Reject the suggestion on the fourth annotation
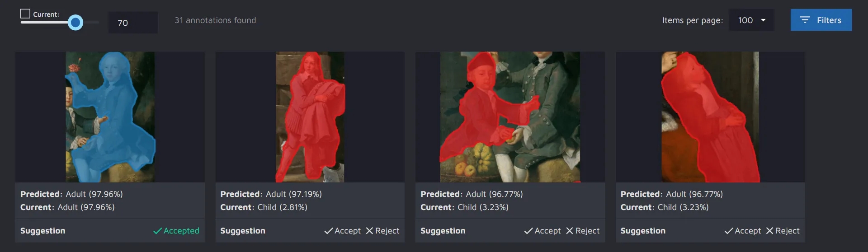Image resolution: width=868 pixels, height=252 pixels. pos(783,231)
